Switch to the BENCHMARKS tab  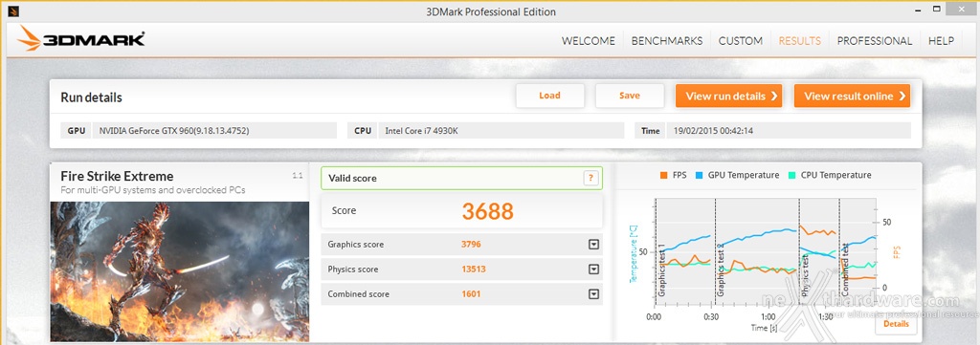tap(667, 41)
